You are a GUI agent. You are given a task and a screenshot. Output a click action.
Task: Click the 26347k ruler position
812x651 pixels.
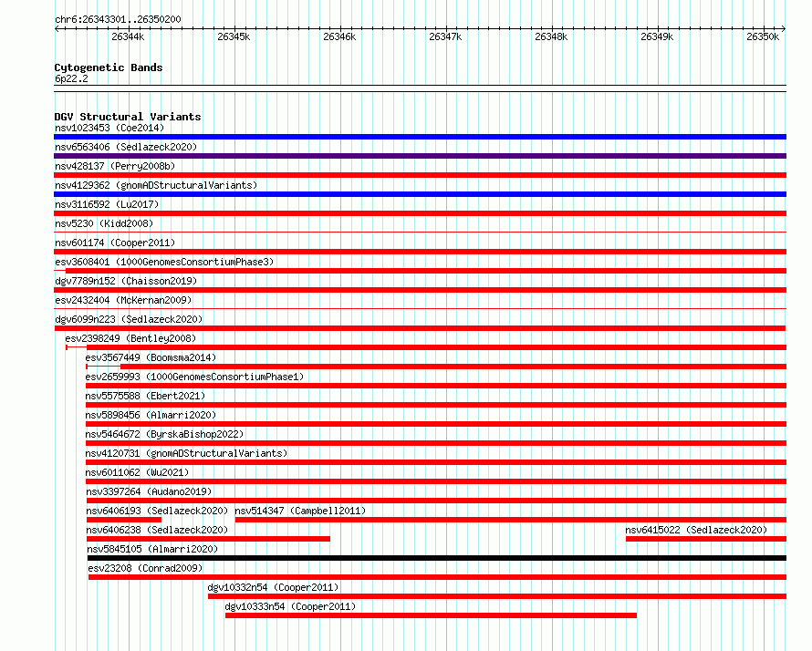click(445, 36)
